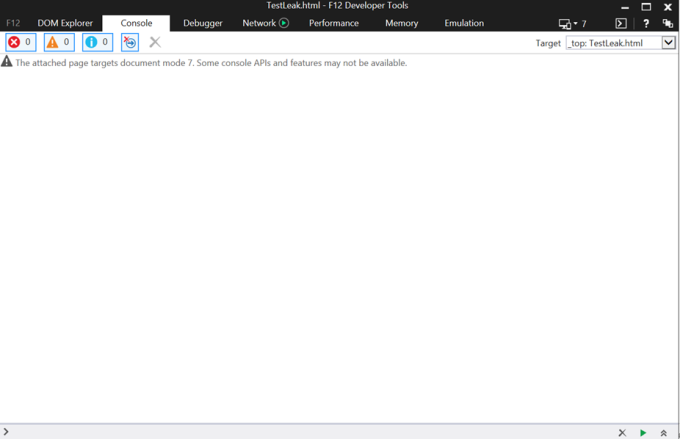The image size is (680, 439).
Task: Run the script with green play button
Action: pos(643,432)
